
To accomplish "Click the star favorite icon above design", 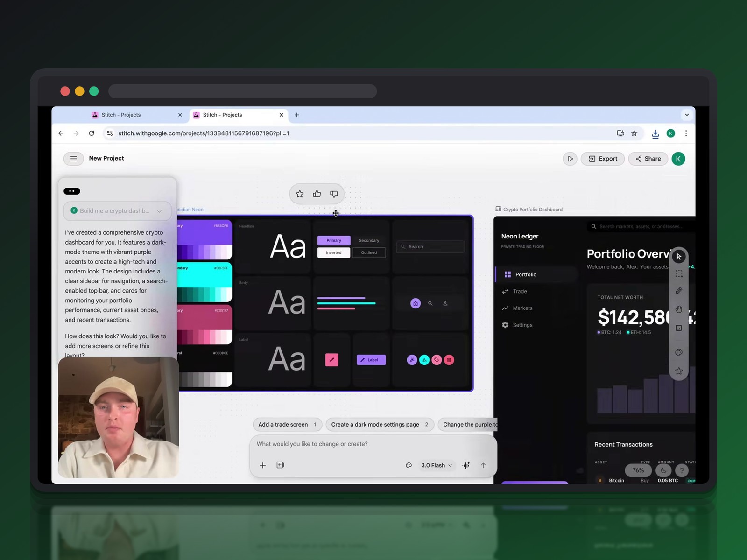I will (x=300, y=194).
